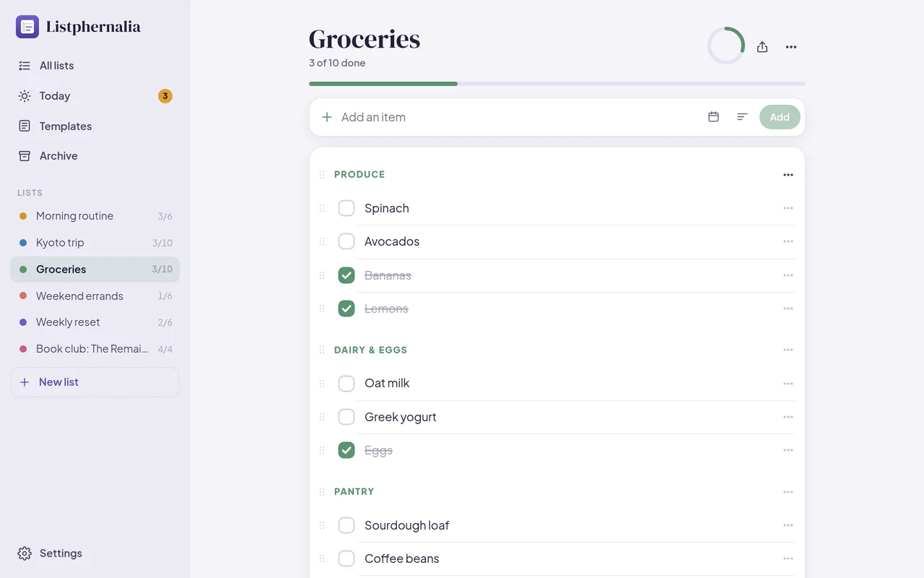Image resolution: width=924 pixels, height=578 pixels.
Task: Click the drag handle beside Greek yogurt
Action: [x=322, y=417]
